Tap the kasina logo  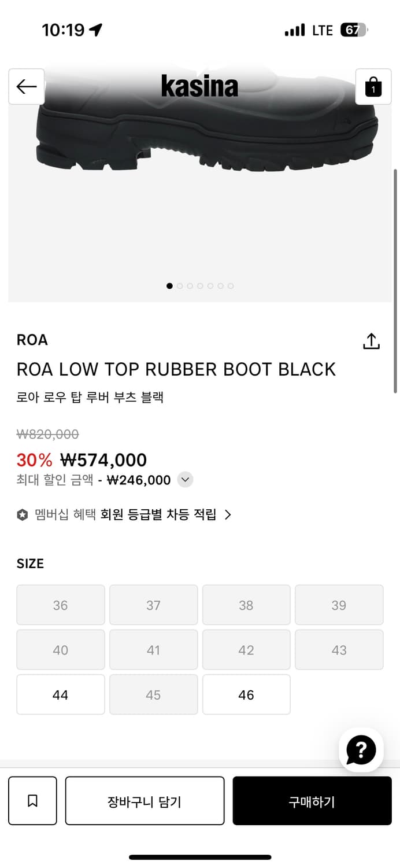[199, 87]
